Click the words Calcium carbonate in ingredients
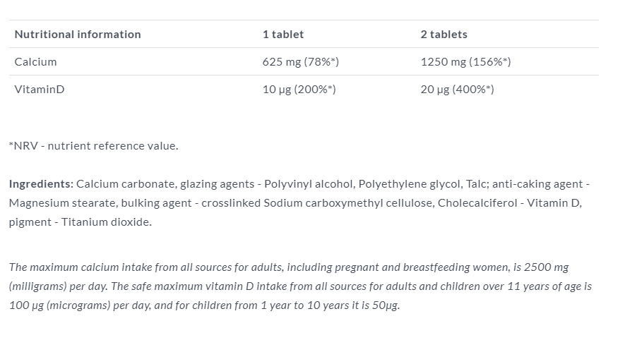The image size is (618, 364). pyautogui.click(x=126, y=184)
